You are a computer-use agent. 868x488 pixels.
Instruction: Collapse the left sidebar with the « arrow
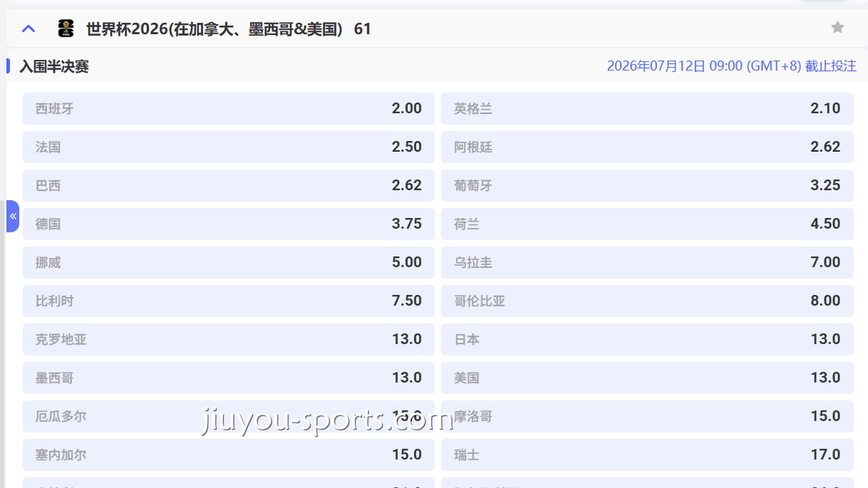13,216
